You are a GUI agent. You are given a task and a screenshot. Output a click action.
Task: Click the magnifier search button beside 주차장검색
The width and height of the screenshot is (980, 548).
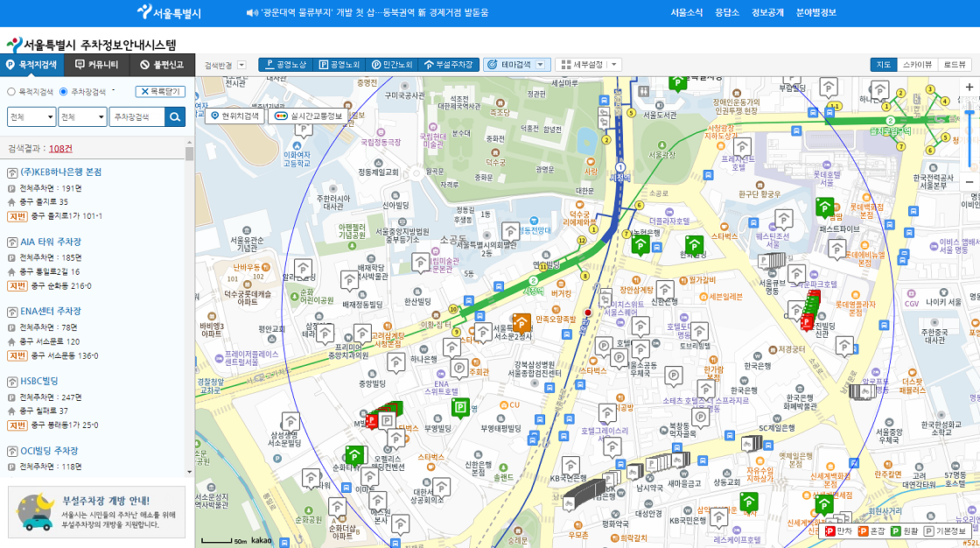pyautogui.click(x=175, y=117)
